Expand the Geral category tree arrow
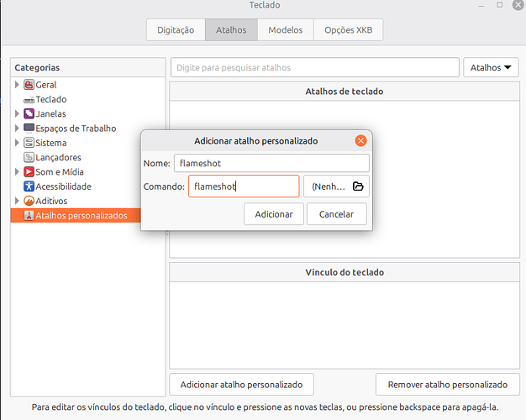 coord(17,85)
